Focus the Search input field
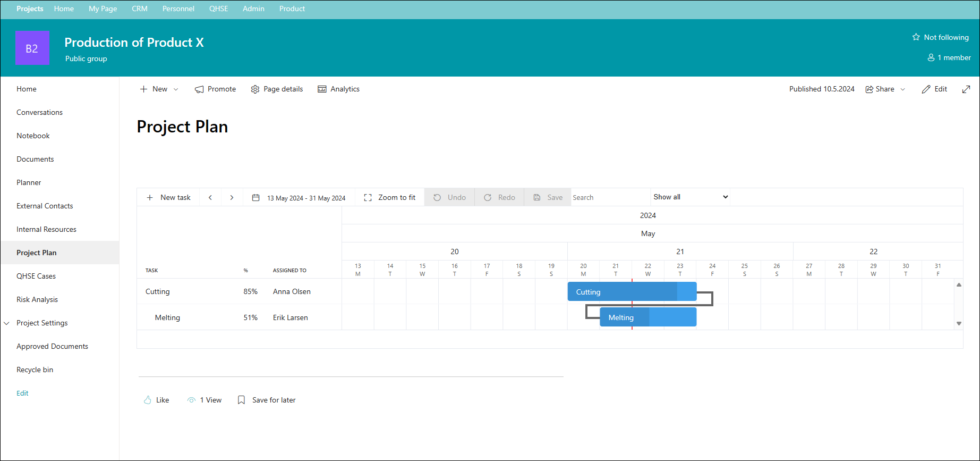Screen dimensions: 980x461 pos(611,197)
